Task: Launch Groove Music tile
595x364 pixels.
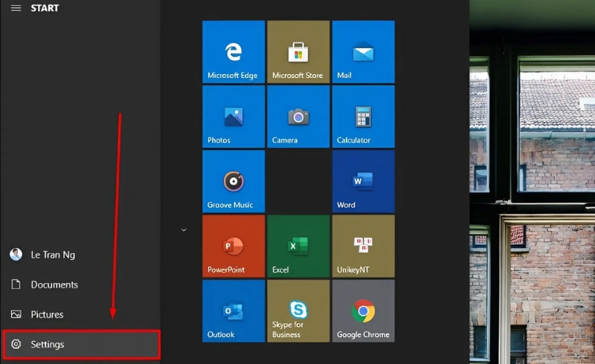Action: click(x=234, y=181)
